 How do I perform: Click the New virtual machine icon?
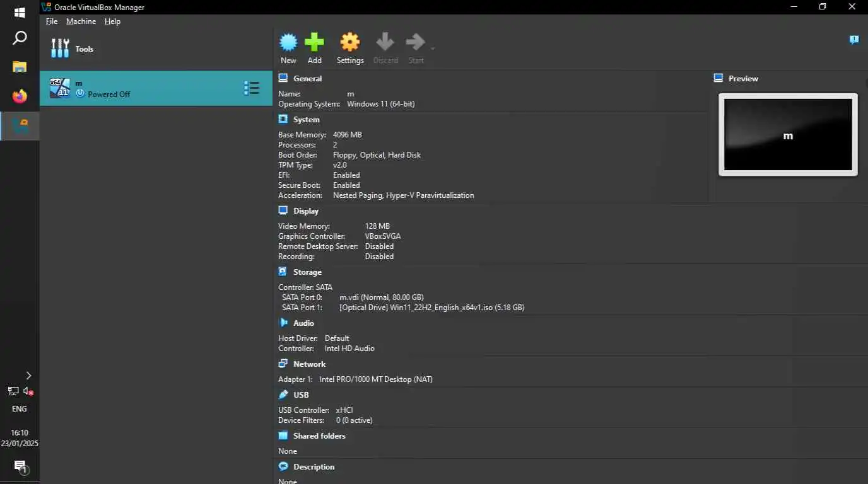tap(288, 42)
